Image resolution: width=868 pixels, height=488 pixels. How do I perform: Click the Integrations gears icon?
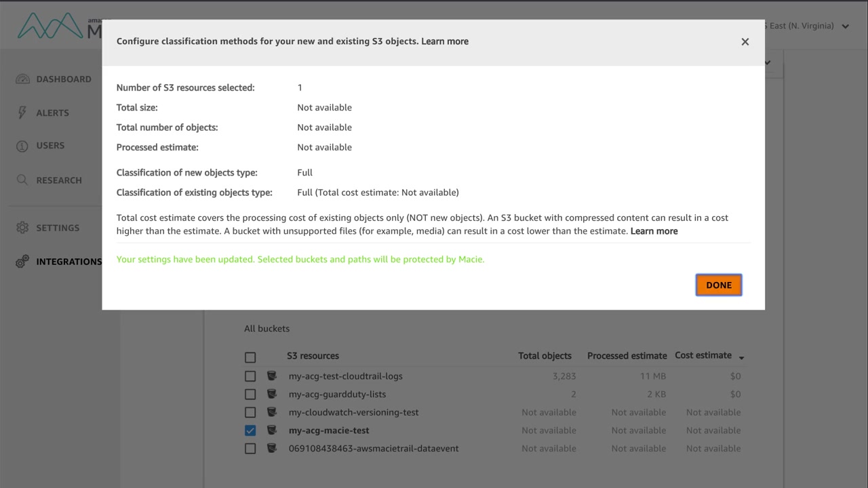22,262
